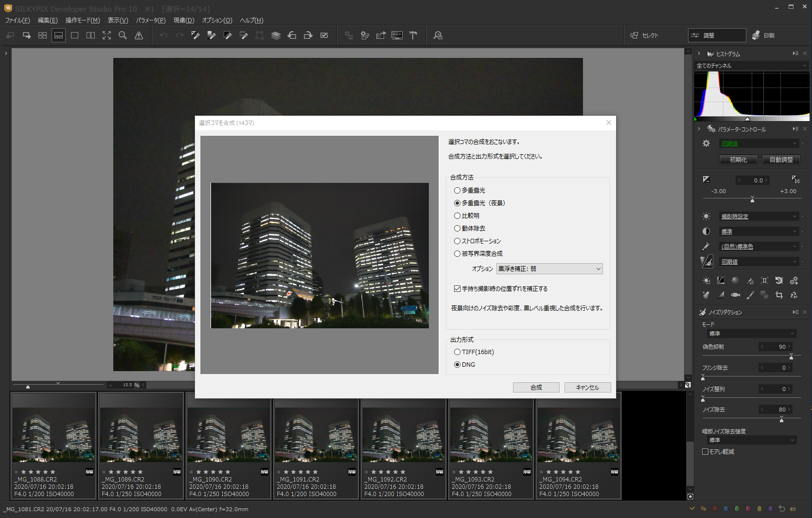Open noise reduction モード 標準 dropdown
The image size is (812, 518).
(751, 334)
